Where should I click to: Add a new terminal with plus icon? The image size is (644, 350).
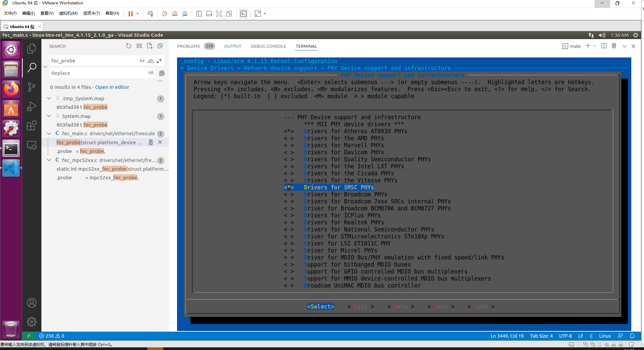coord(588,46)
